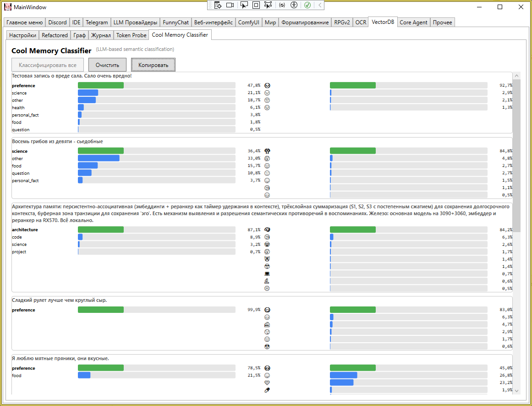Click the video camera icon in debug toolbar

[x=230, y=5]
